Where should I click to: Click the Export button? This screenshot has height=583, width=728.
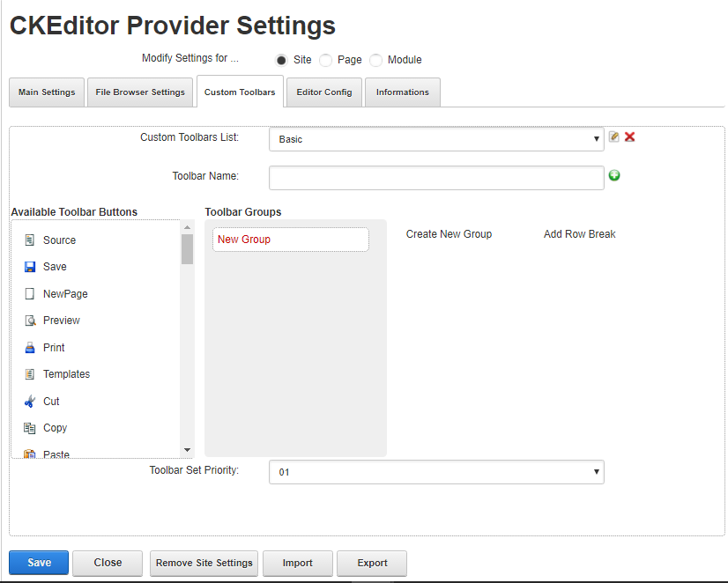tap(372, 563)
